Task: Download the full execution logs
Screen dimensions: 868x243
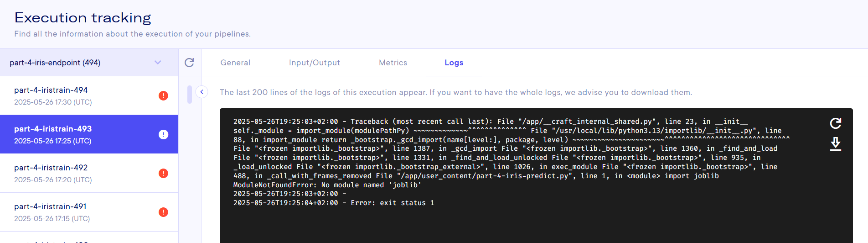Action: [x=835, y=144]
